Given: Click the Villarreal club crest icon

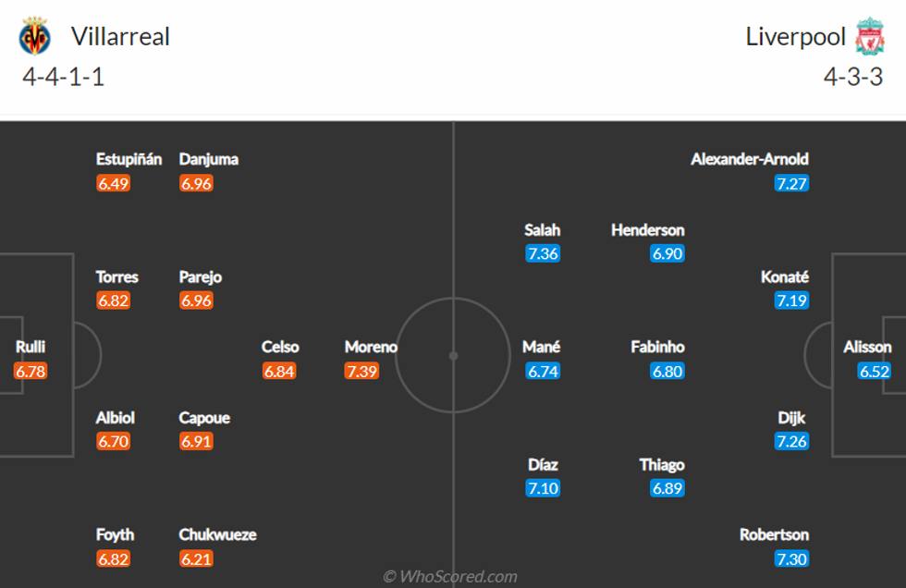Looking at the screenshot, I should 35,37.
